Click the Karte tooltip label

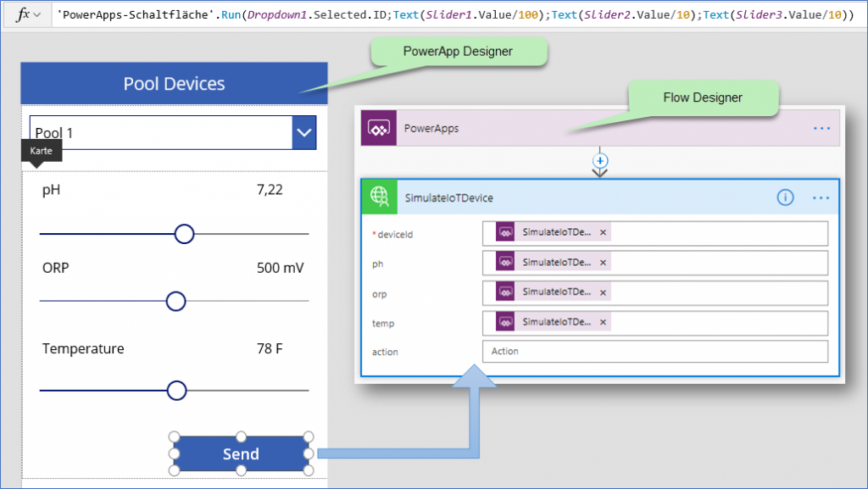pyautogui.click(x=42, y=151)
